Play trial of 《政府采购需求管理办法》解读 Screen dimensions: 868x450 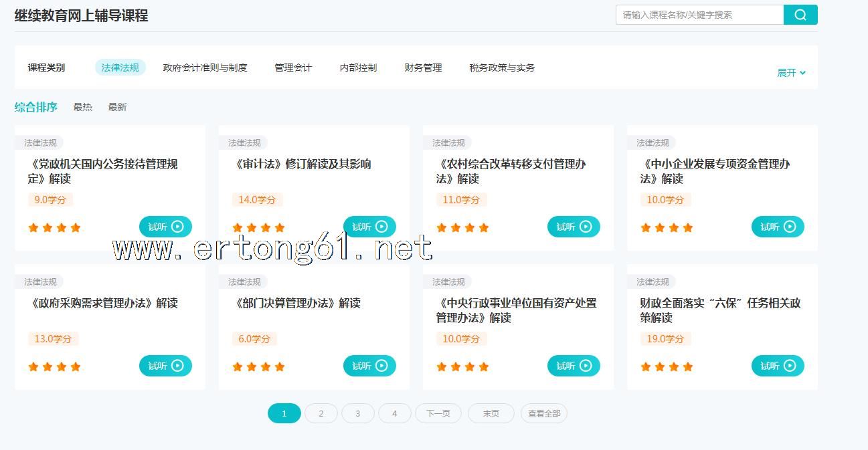click(x=165, y=366)
